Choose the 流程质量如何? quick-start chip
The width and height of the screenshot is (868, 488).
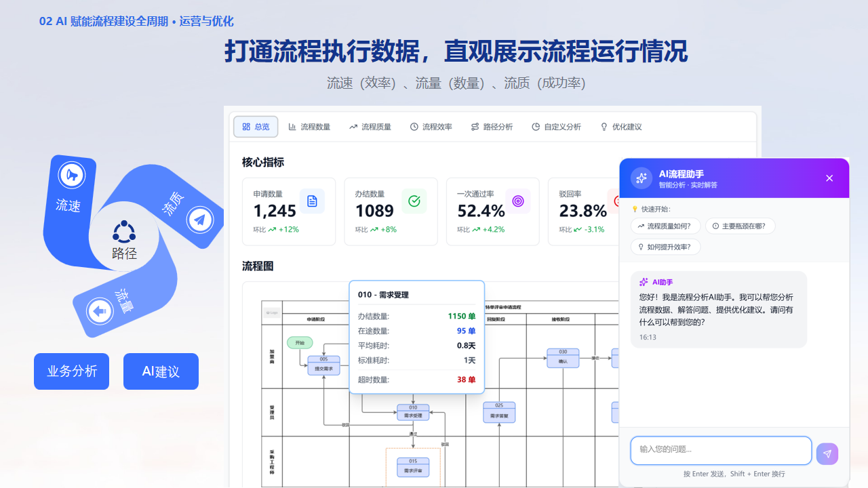tap(665, 226)
